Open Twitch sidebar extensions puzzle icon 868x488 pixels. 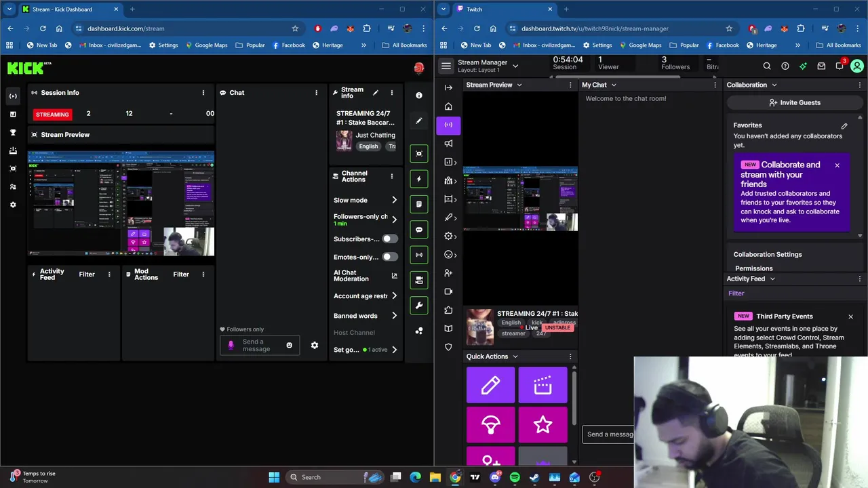click(x=448, y=310)
